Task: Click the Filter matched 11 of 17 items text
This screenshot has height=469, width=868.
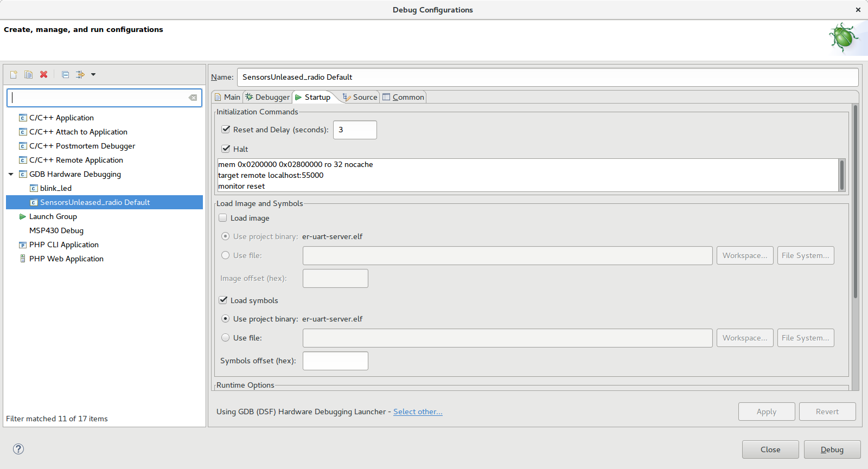Action: [57, 419]
